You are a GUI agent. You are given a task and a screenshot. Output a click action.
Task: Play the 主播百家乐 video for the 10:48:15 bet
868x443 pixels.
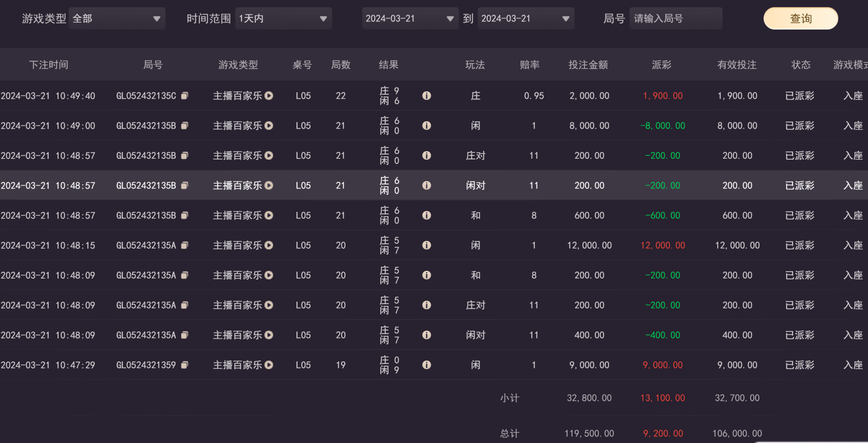[269, 245]
